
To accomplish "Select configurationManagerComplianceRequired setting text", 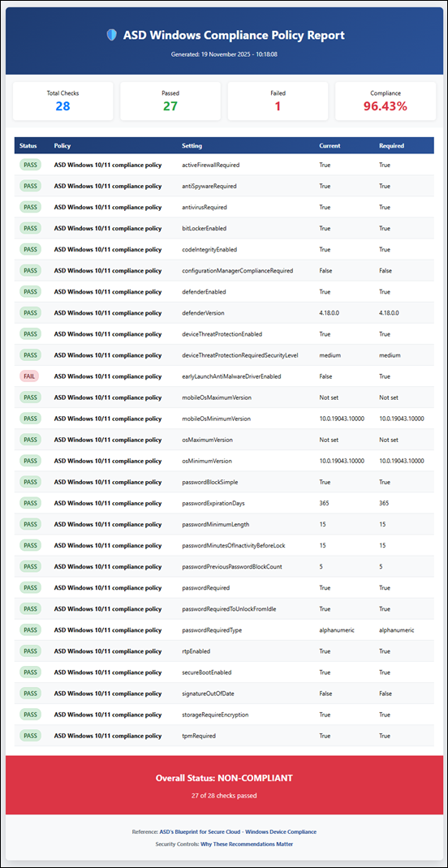I will [x=238, y=271].
